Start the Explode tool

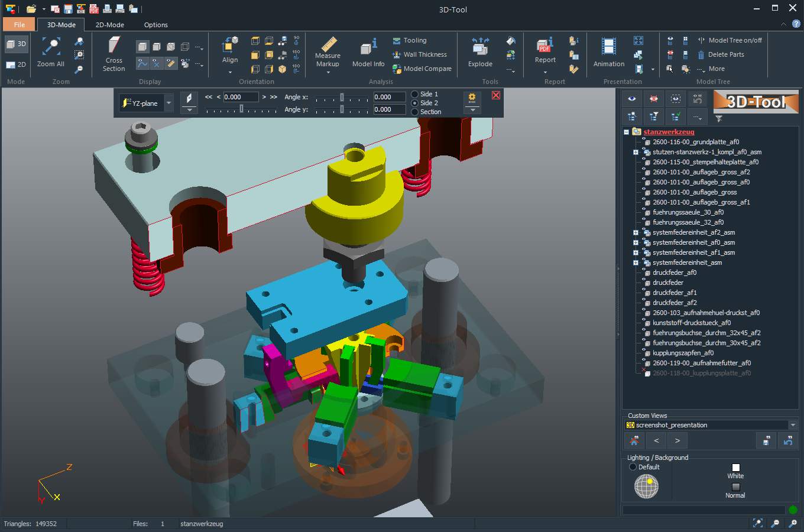(x=479, y=53)
